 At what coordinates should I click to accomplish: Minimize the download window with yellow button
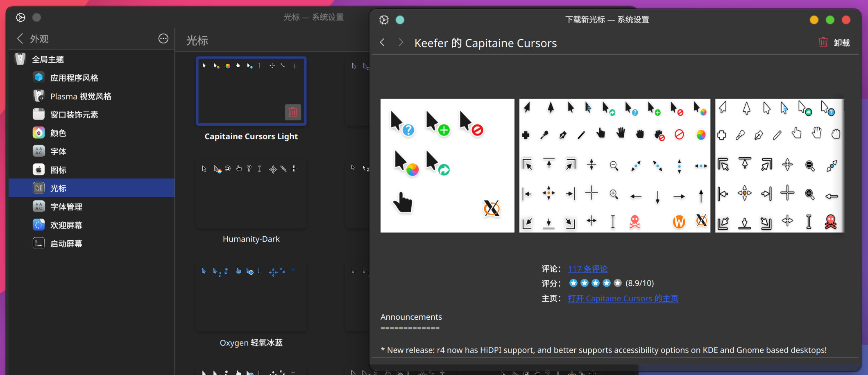tap(814, 20)
